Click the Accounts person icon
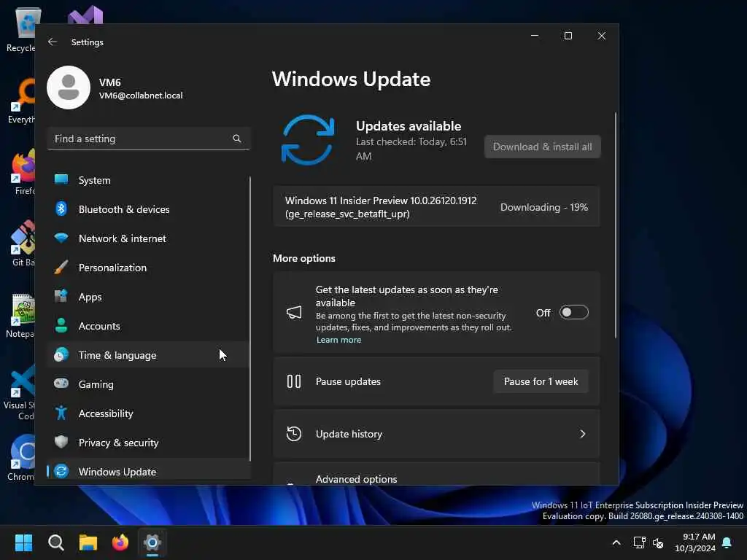Viewport: 747px width, 560px height. tap(61, 325)
